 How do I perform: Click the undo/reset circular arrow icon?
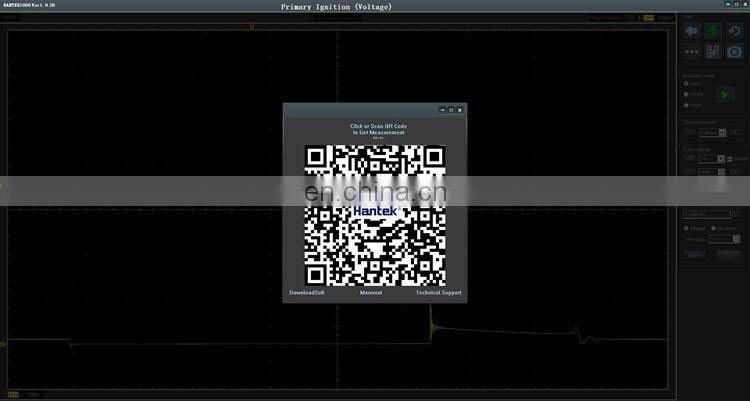735,31
